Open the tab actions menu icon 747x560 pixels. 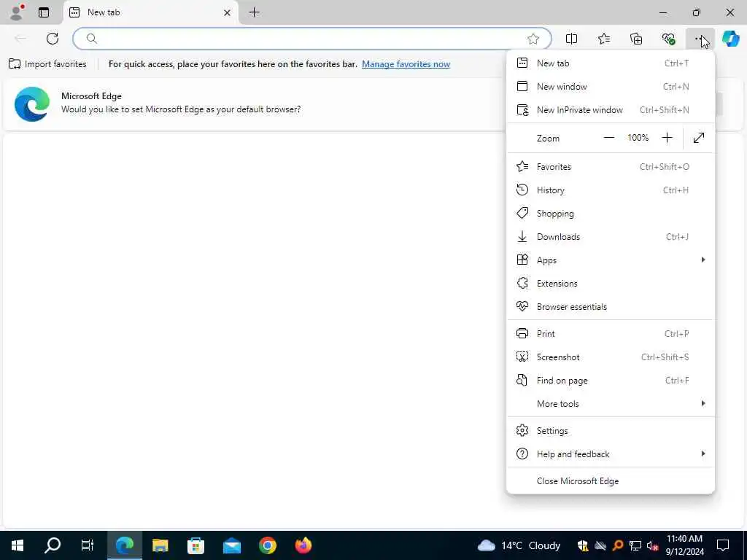(44, 12)
